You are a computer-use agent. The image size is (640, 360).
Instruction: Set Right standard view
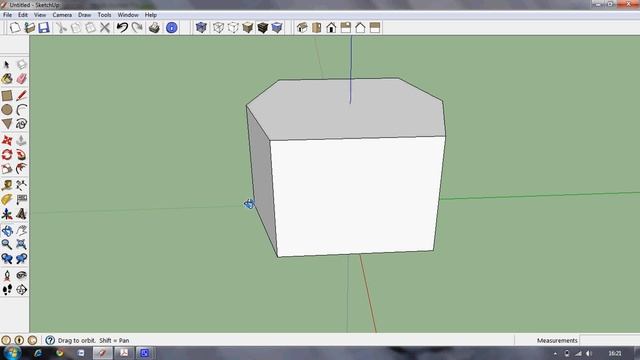[x=346, y=27]
